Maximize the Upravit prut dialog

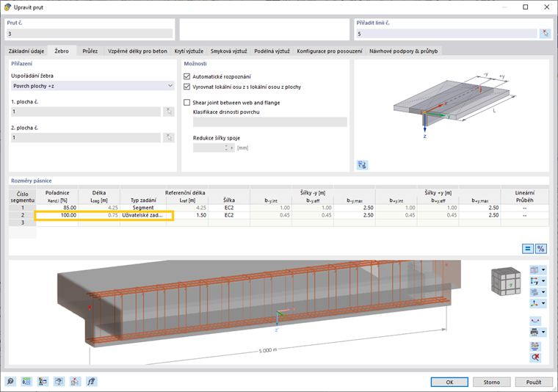click(x=525, y=7)
